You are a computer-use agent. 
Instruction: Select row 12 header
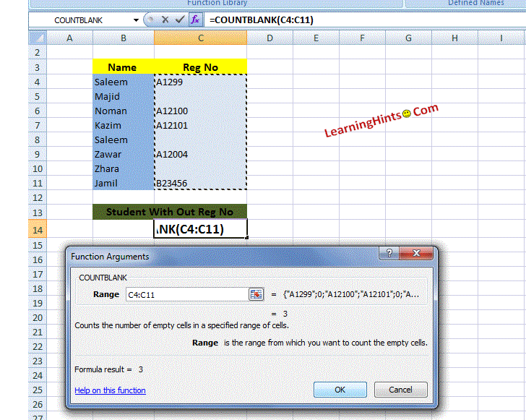click(x=38, y=198)
